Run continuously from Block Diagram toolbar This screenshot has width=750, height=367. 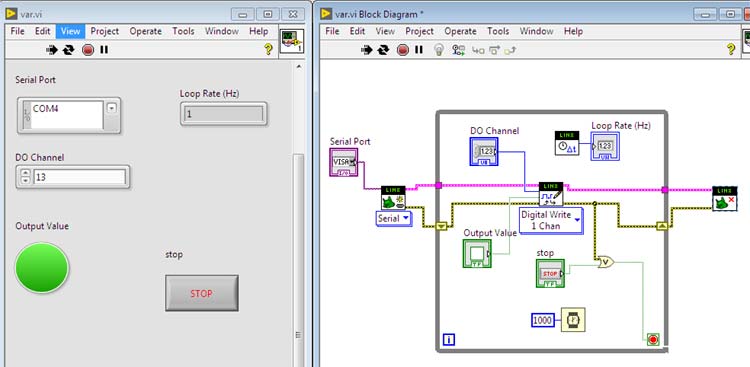pyautogui.click(x=383, y=50)
